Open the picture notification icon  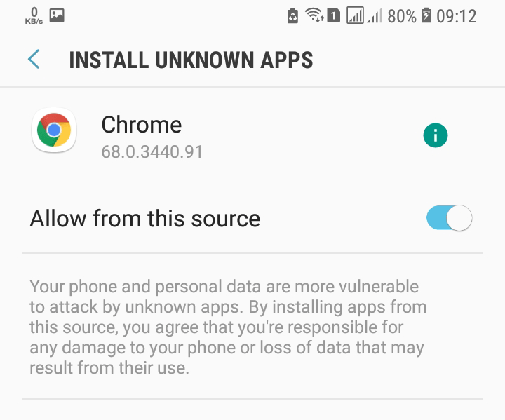point(57,15)
